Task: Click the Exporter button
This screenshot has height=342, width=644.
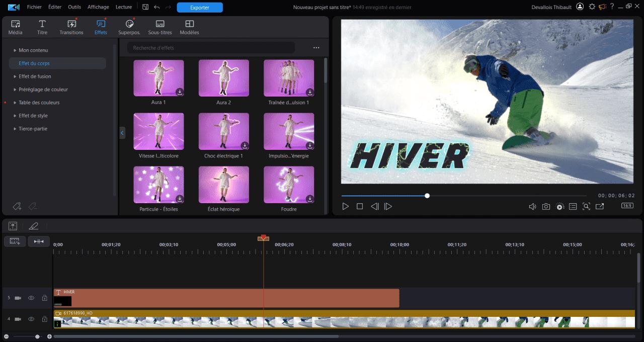Action: coord(200,8)
